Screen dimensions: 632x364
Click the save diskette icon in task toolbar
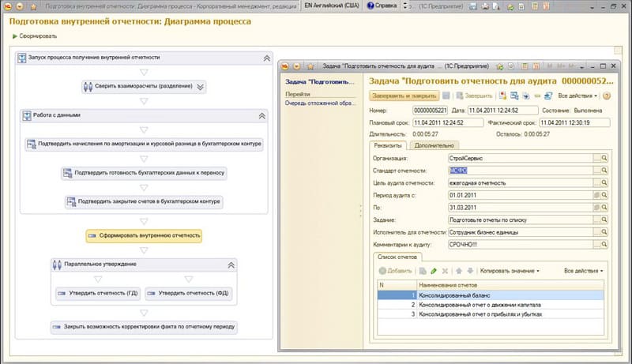tap(446, 96)
